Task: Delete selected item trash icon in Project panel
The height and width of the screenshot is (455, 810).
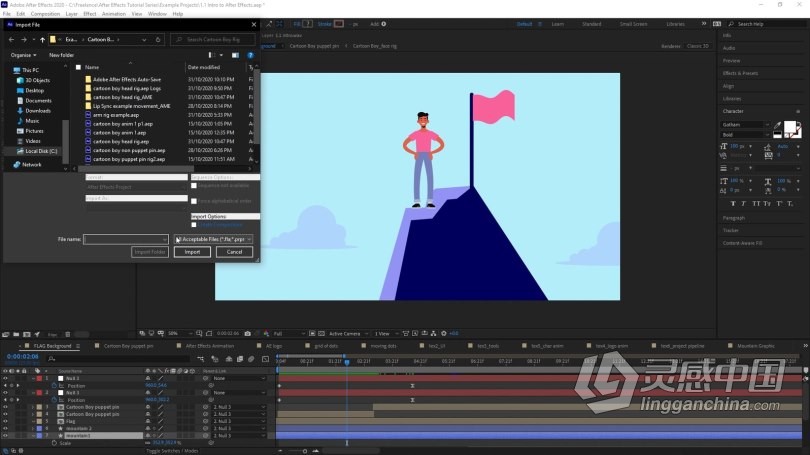Action: (x=67, y=334)
